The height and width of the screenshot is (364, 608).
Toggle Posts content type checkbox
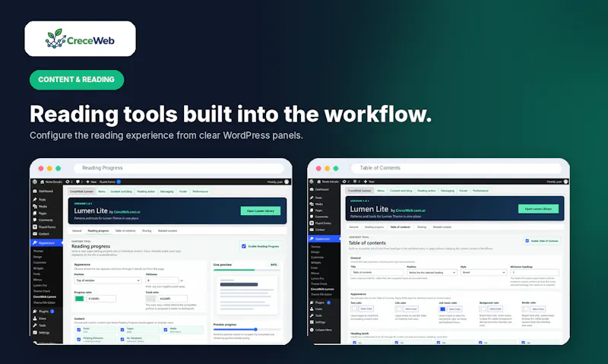tap(79, 330)
